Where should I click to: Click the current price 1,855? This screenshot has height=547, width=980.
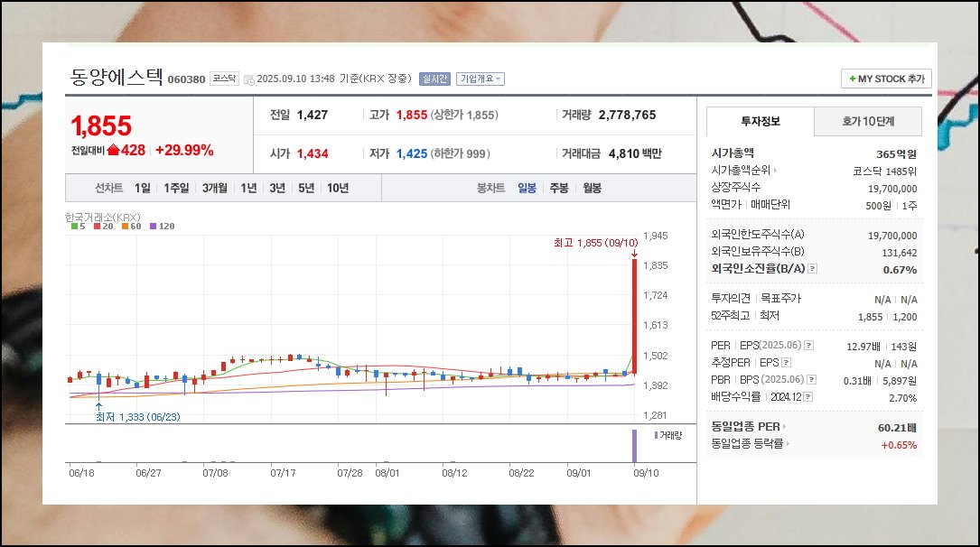coord(101,126)
